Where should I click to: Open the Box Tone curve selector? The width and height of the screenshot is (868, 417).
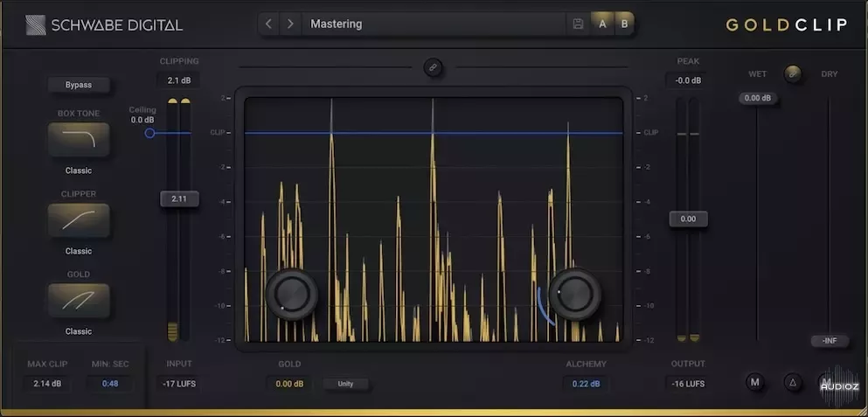[79, 140]
